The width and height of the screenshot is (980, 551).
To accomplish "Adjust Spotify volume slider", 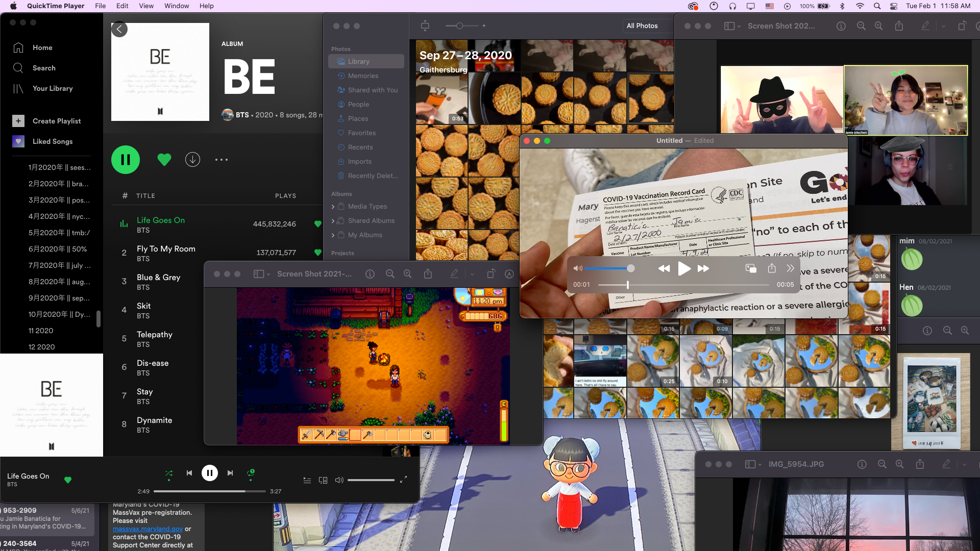I will [371, 480].
